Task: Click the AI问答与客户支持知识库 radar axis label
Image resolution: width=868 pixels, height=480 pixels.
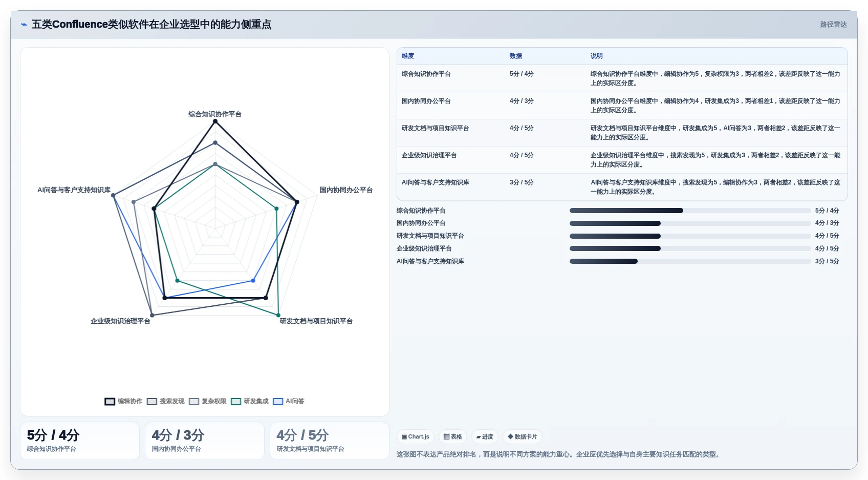Action: [74, 190]
